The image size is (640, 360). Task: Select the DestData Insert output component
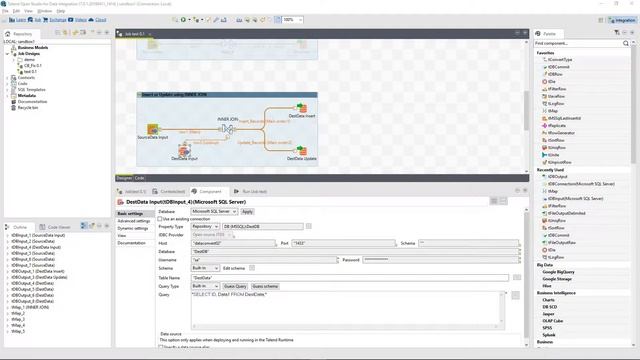click(302, 108)
